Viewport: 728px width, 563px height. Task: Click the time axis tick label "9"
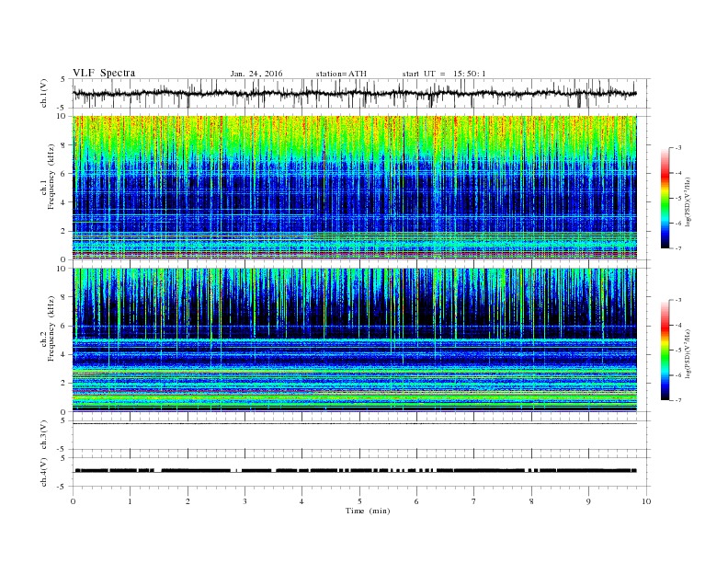coord(588,501)
